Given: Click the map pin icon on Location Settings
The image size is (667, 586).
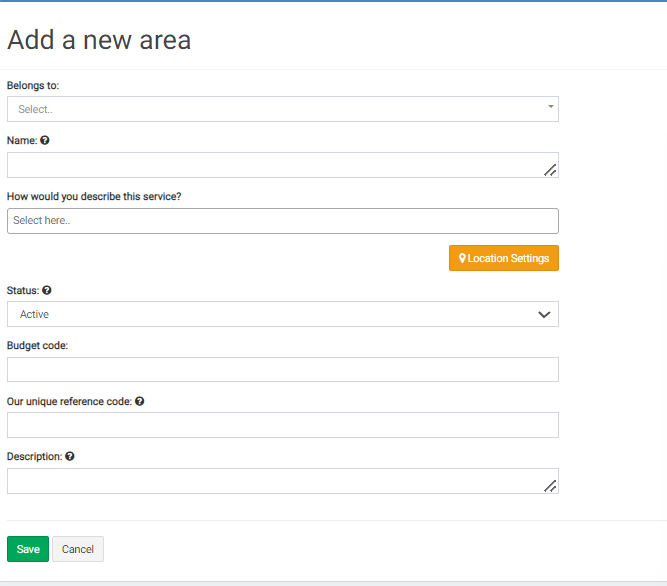Looking at the screenshot, I should 462,258.
